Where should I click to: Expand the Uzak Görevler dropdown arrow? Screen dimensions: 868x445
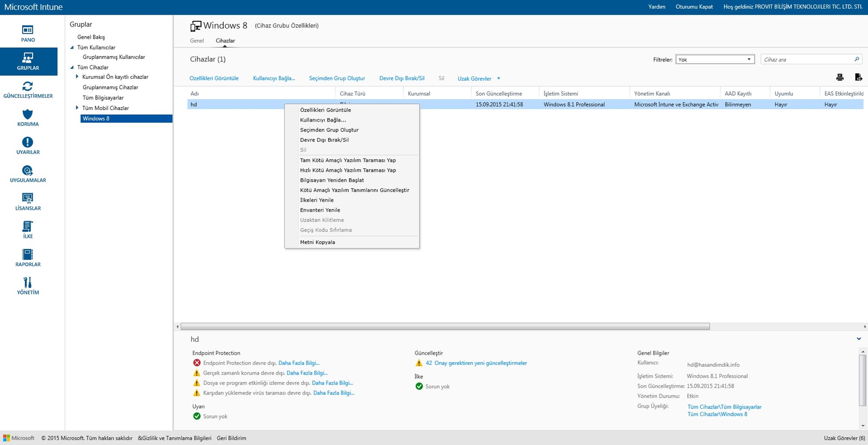pos(498,79)
